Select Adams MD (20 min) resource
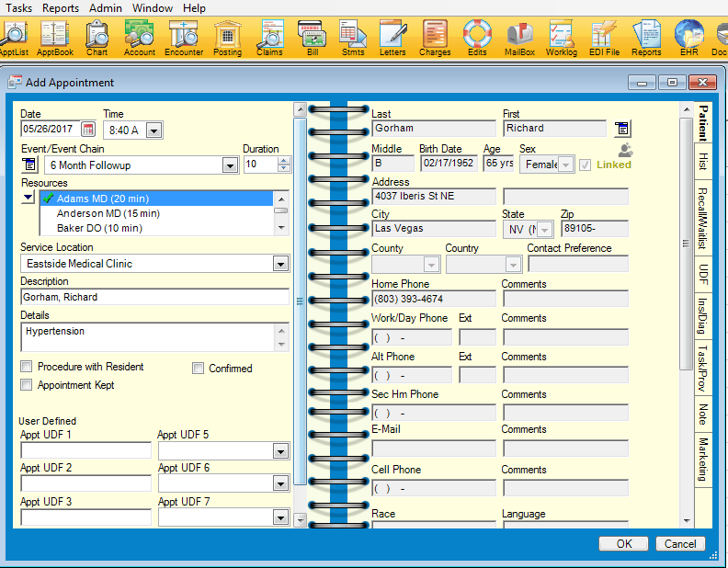The width and height of the screenshot is (728, 568). [157, 199]
